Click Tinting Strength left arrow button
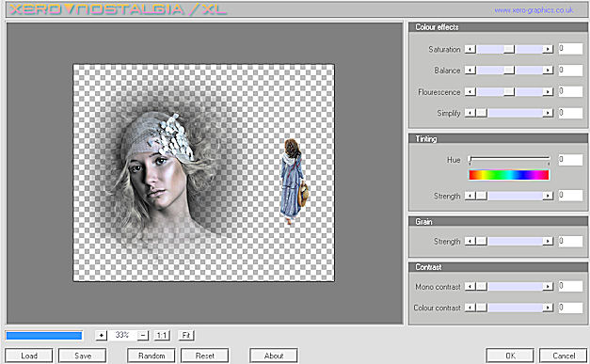The image size is (590, 364). point(470,196)
